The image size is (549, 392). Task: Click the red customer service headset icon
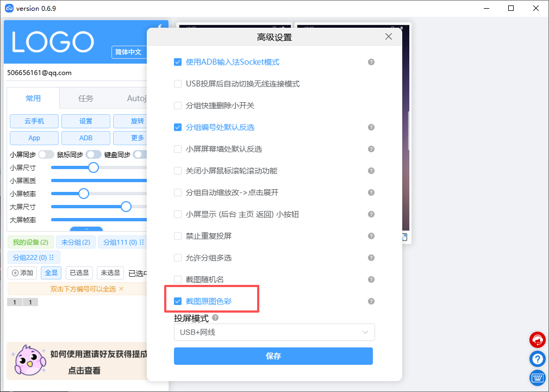tap(537, 339)
